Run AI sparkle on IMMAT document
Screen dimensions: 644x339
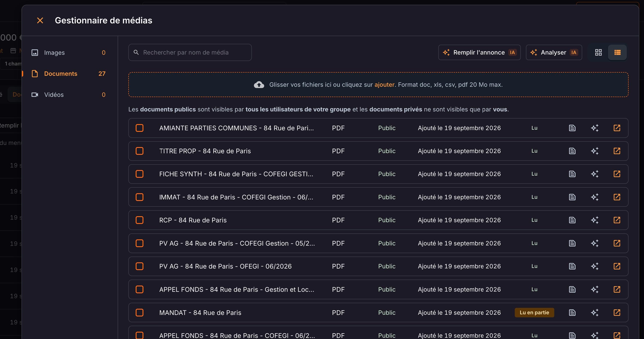tap(594, 197)
